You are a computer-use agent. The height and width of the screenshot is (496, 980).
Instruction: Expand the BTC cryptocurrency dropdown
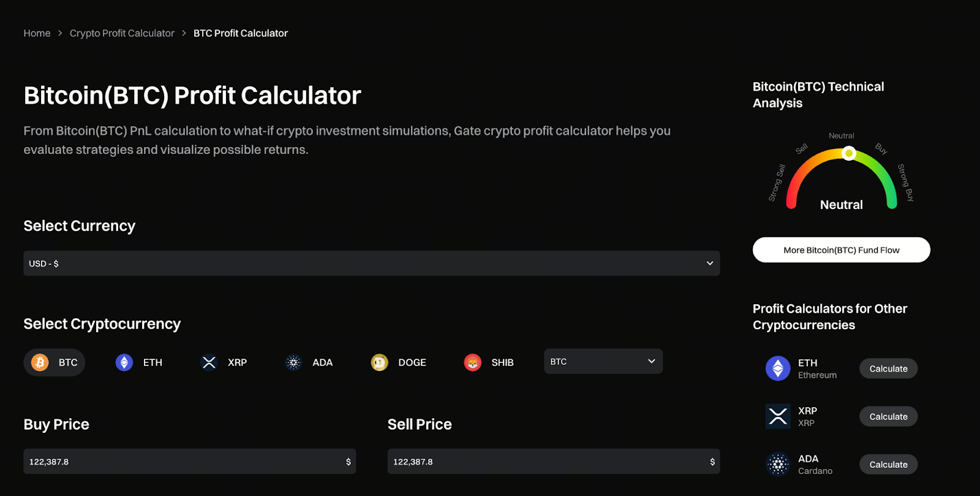[x=603, y=361]
